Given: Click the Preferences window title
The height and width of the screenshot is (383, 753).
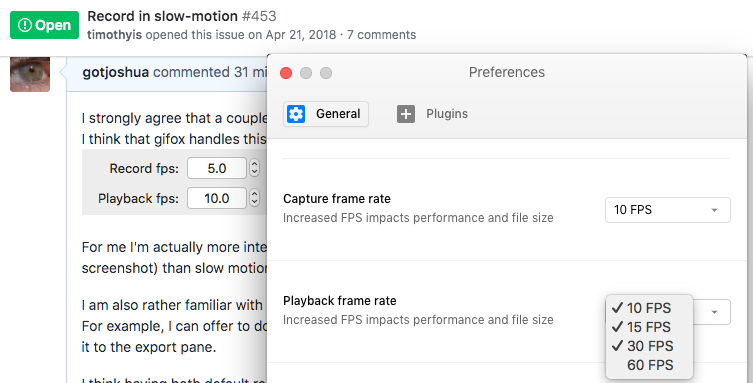Looking at the screenshot, I should pyautogui.click(x=507, y=72).
